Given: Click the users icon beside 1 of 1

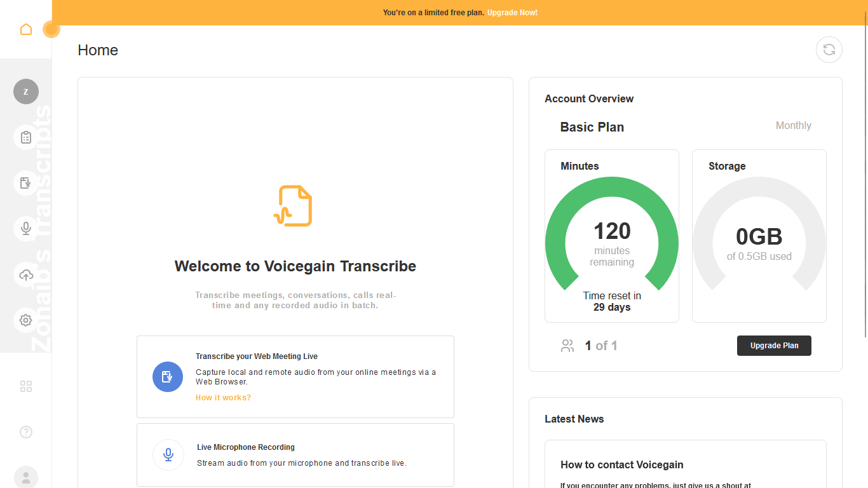Looking at the screenshot, I should (x=567, y=346).
